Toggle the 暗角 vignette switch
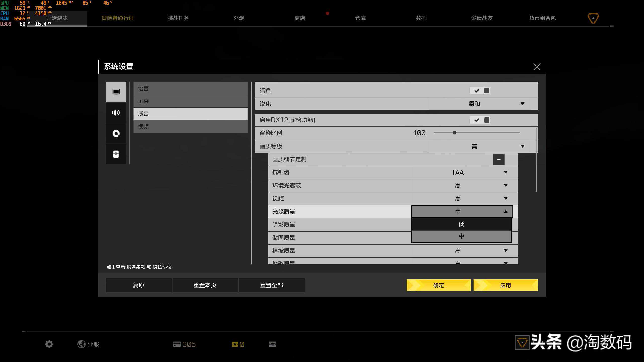The image size is (644, 362). 480,91
